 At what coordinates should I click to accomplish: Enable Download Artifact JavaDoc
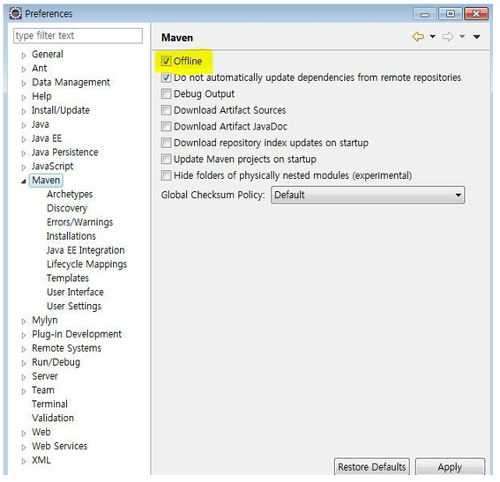[166, 126]
